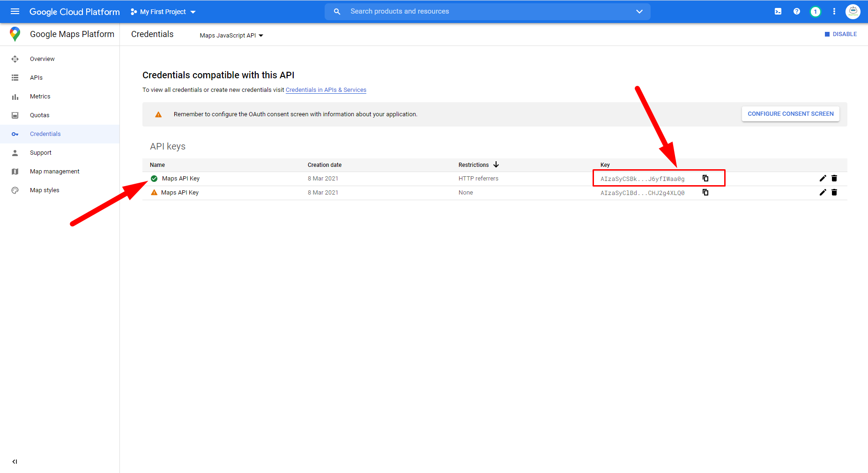The width and height of the screenshot is (868, 473).
Task: Click the Google Maps Platform pin logo
Action: [x=15, y=34]
